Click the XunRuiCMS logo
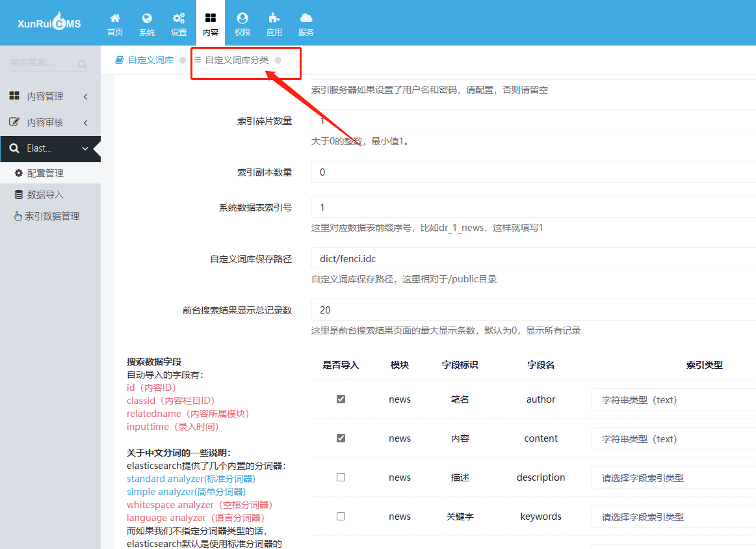 pos(49,22)
